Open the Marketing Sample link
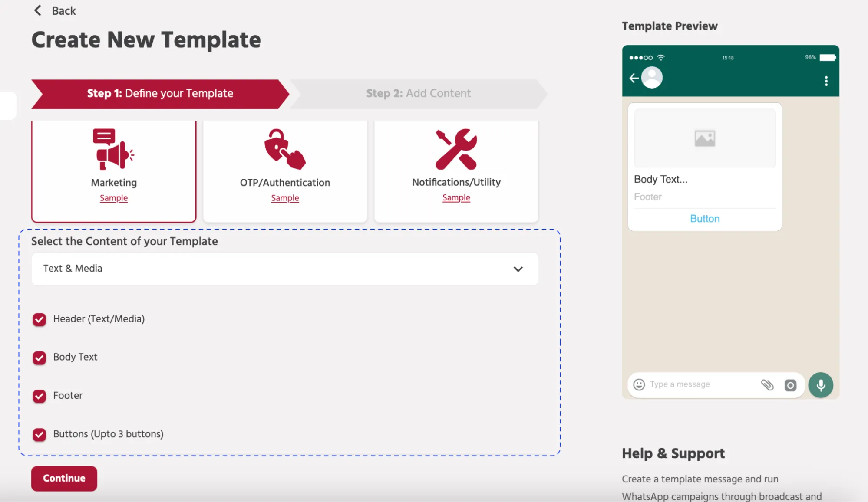 coord(114,198)
